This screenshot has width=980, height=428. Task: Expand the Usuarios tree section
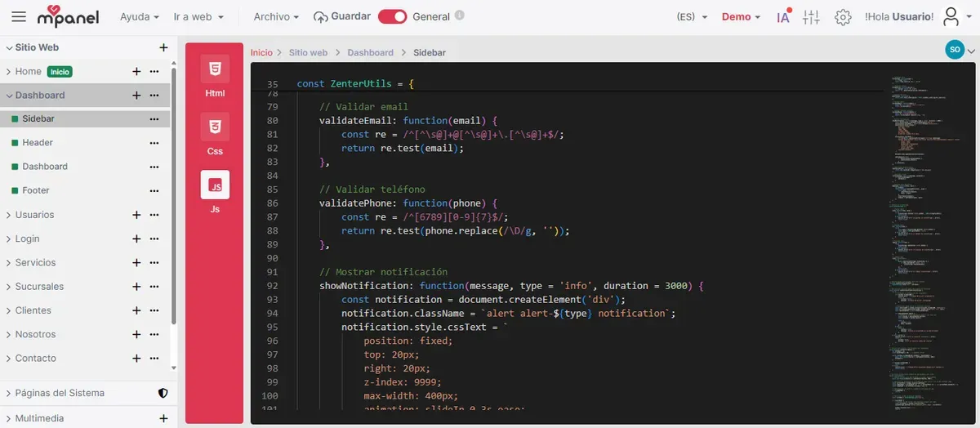point(8,215)
